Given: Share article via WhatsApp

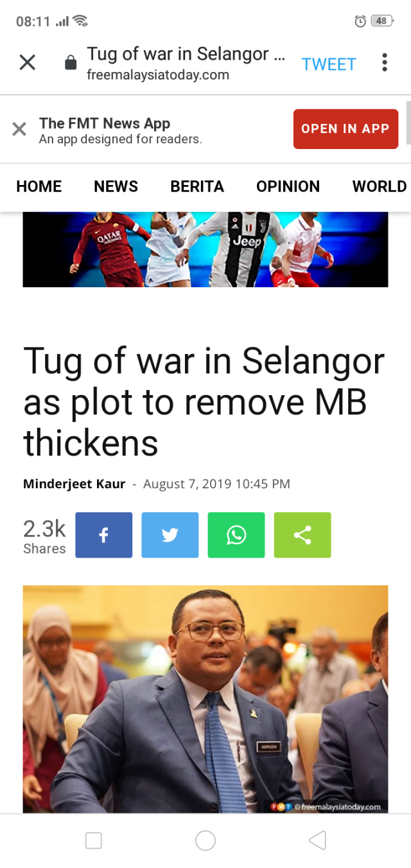Looking at the screenshot, I should [236, 535].
